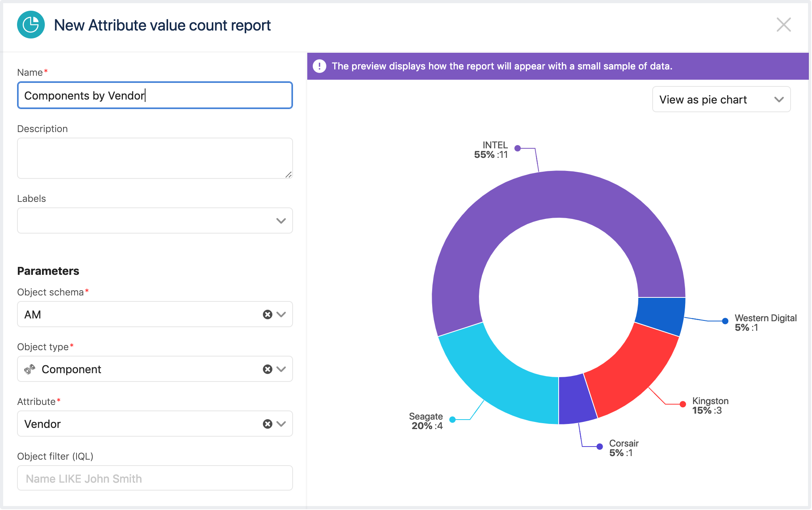
Task: Close the new report dialog
Action: tap(783, 25)
